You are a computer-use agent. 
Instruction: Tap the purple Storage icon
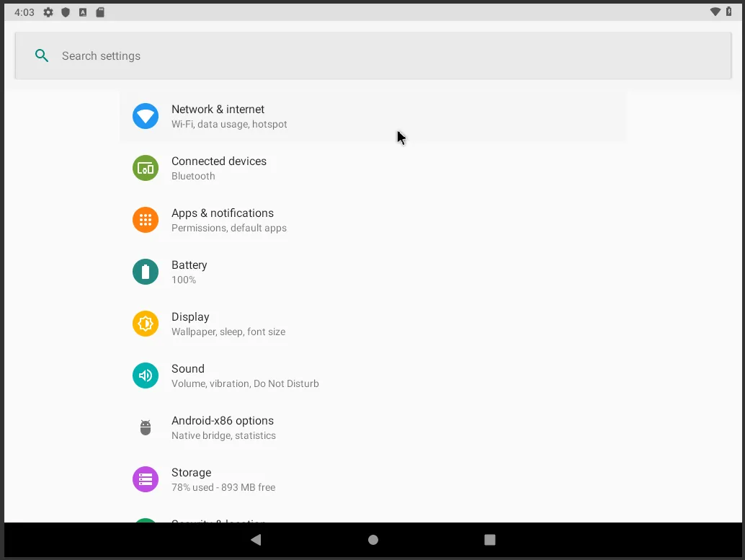pyautogui.click(x=146, y=479)
